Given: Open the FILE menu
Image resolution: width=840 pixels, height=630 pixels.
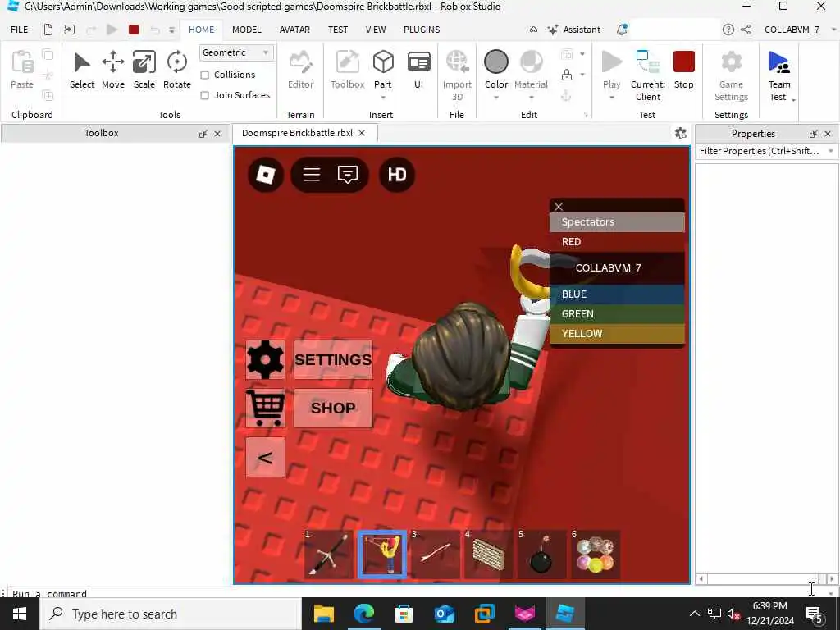Looking at the screenshot, I should pyautogui.click(x=20, y=30).
